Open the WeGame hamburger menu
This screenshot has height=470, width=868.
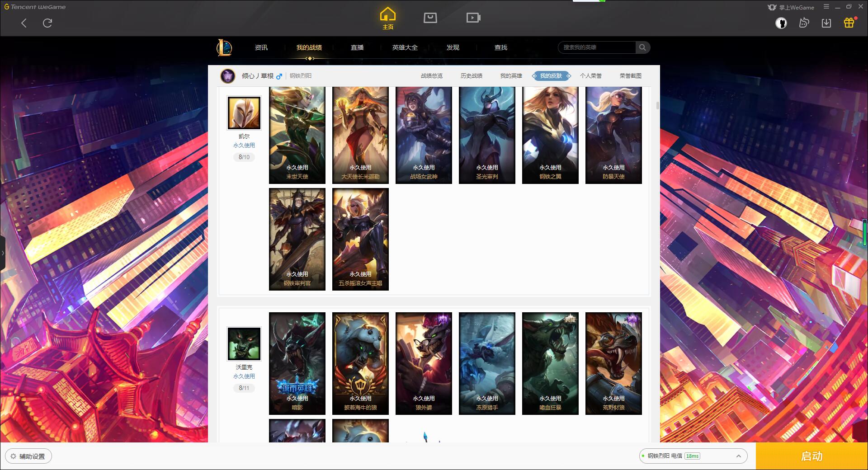coord(826,7)
